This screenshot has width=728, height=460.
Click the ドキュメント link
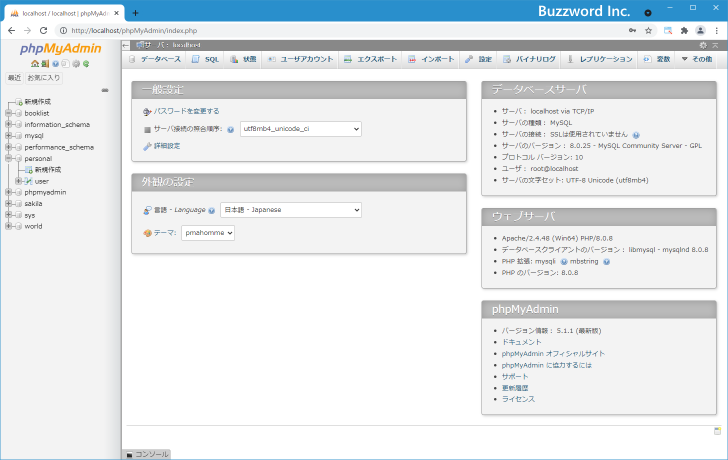pos(521,342)
